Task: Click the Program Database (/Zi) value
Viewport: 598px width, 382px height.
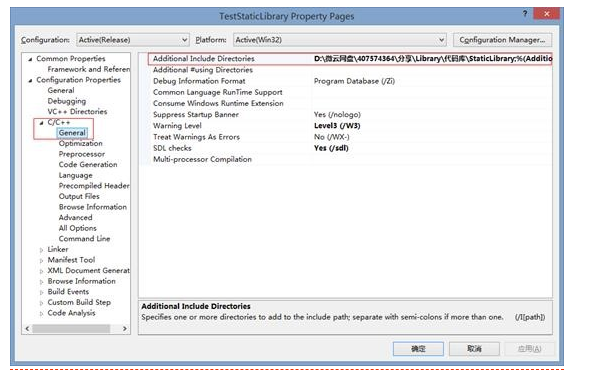Action: pyautogui.click(x=354, y=81)
